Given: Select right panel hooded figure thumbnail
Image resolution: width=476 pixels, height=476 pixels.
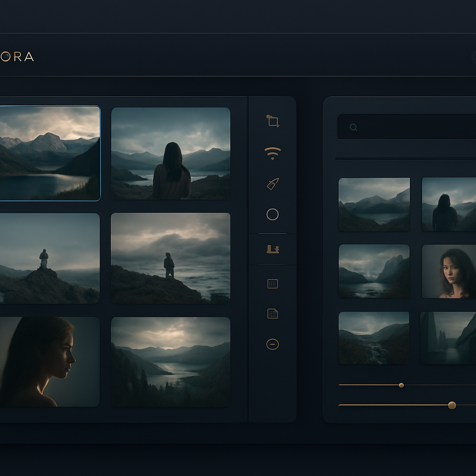Looking at the screenshot, I should pos(449,205).
